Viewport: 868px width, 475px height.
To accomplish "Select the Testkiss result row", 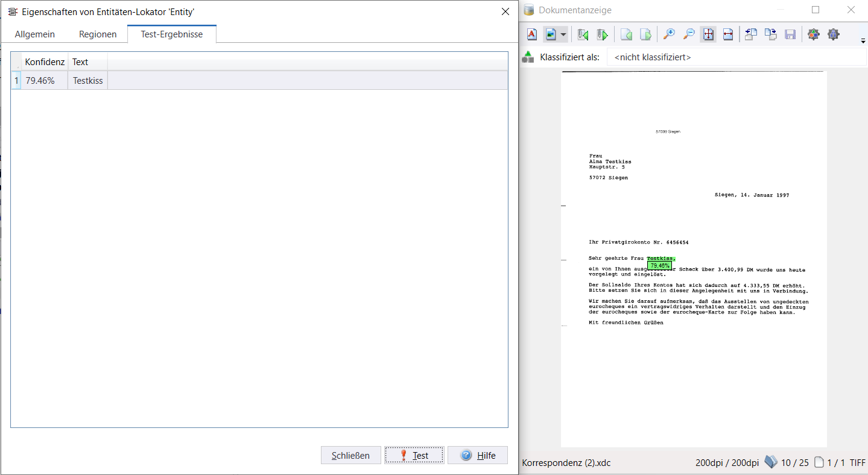I will pos(88,80).
